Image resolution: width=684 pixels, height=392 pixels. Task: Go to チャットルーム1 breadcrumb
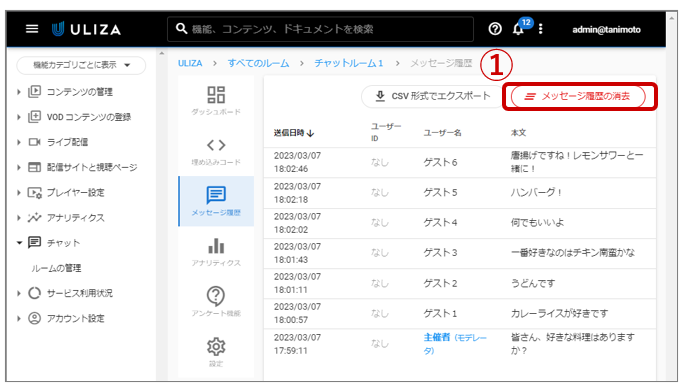[349, 63]
